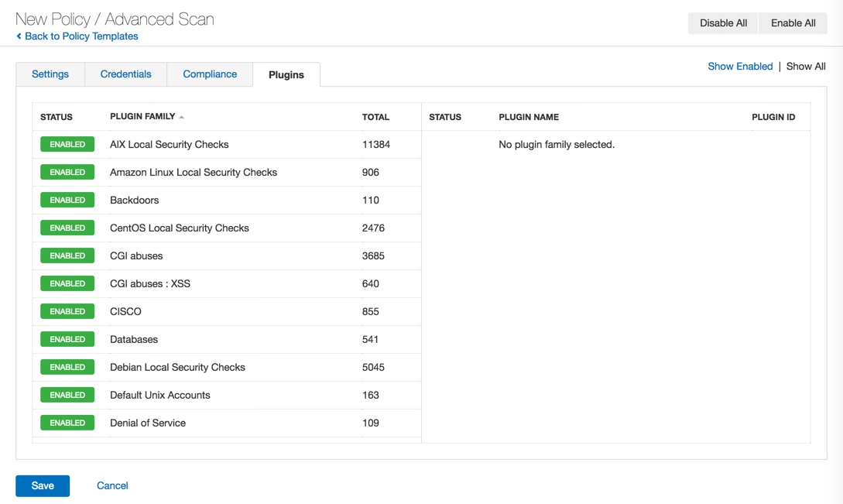
Task: Toggle the CGI abuses : XSS status badge
Action: [x=67, y=284]
